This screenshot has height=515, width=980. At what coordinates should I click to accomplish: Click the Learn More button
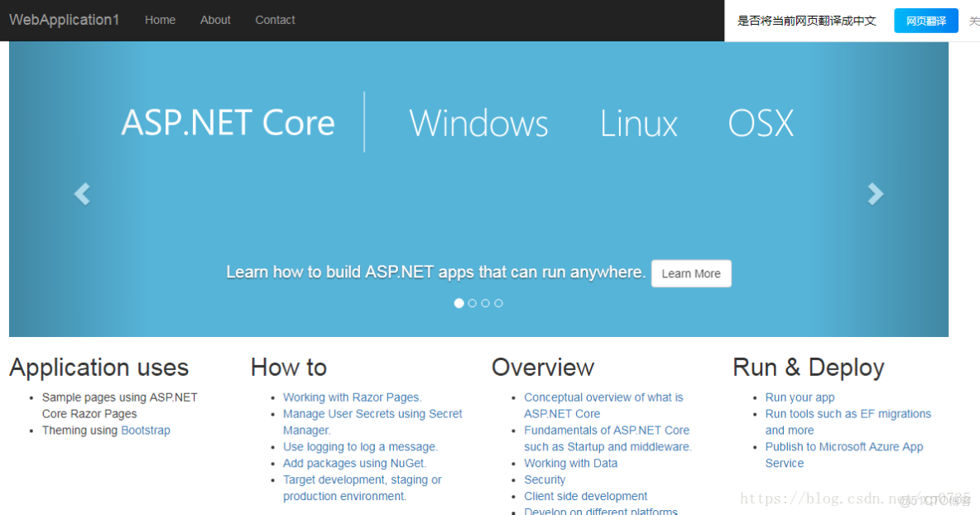pos(691,273)
